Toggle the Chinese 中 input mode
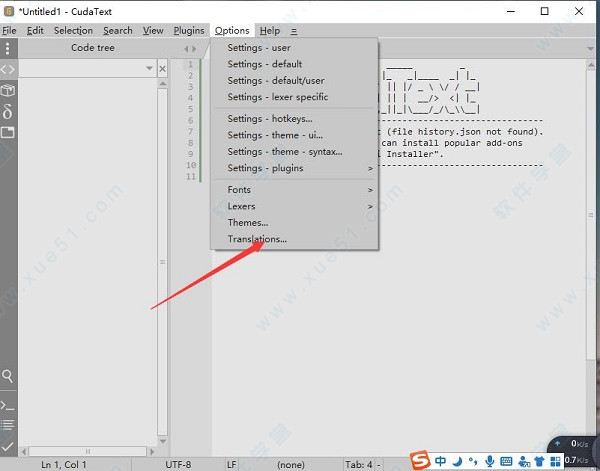 coord(441,461)
